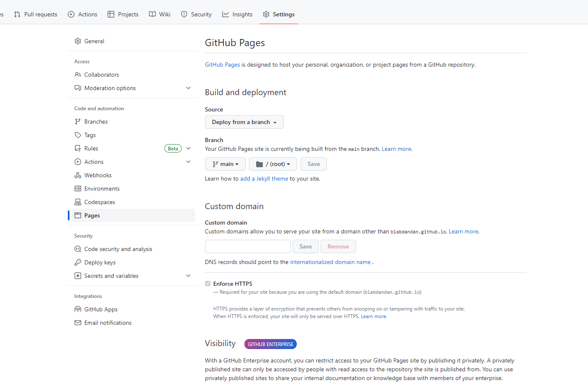Image resolution: width=588 pixels, height=383 pixels.
Task: Expand Moderation options chevron
Action: pyautogui.click(x=188, y=88)
